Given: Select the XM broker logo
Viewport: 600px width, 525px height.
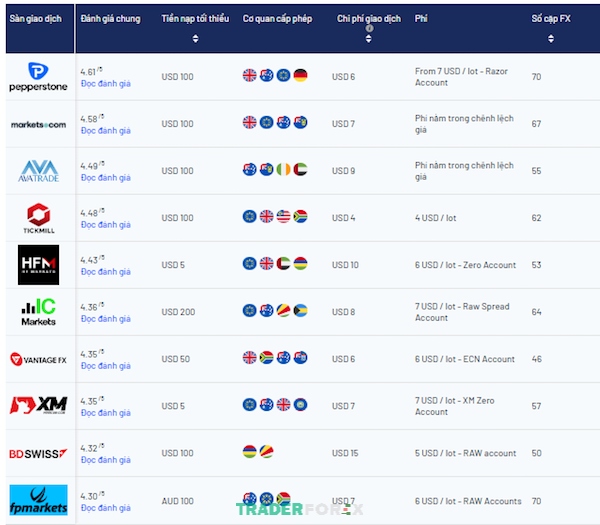Looking at the screenshot, I should (x=38, y=405).
